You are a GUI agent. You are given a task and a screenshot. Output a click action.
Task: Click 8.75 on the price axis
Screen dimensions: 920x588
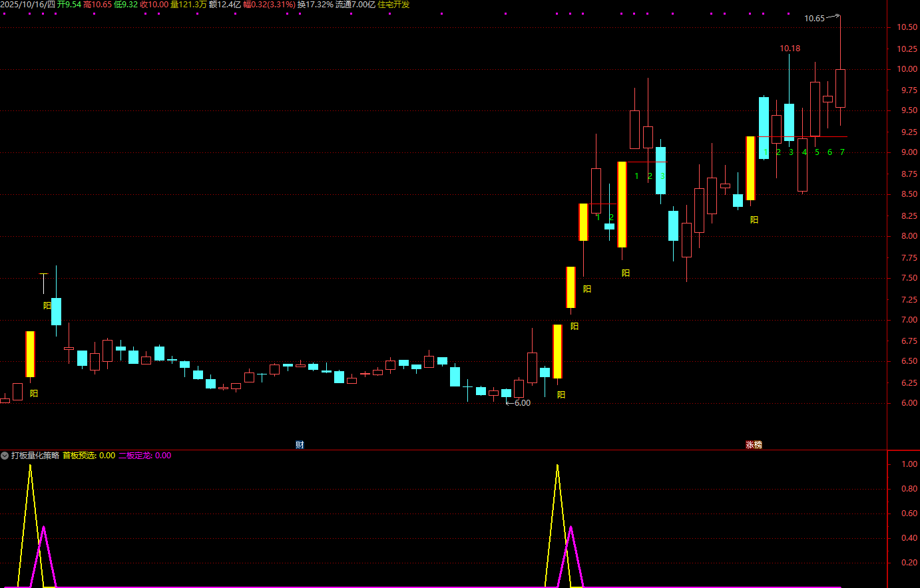909,174
